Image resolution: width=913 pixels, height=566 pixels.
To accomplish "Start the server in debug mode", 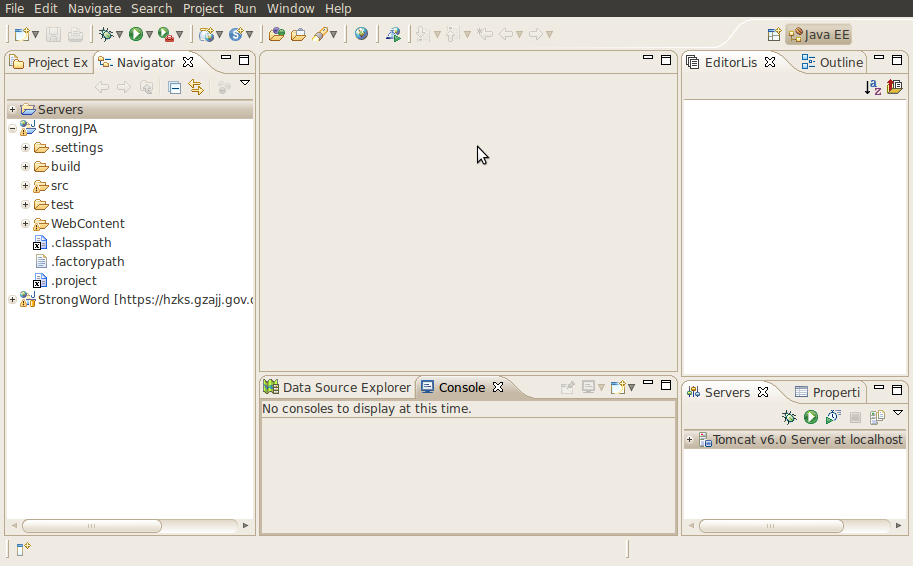I will pos(789,417).
